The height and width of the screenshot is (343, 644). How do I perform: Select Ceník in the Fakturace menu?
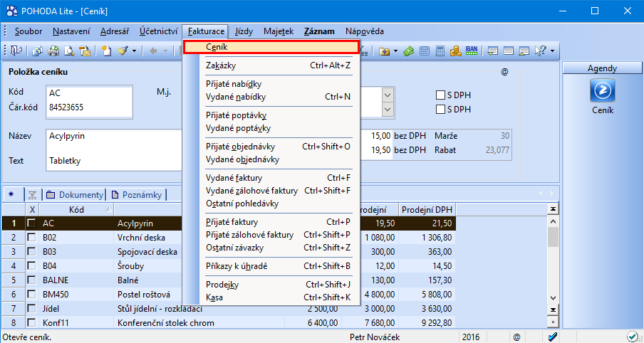pos(271,47)
